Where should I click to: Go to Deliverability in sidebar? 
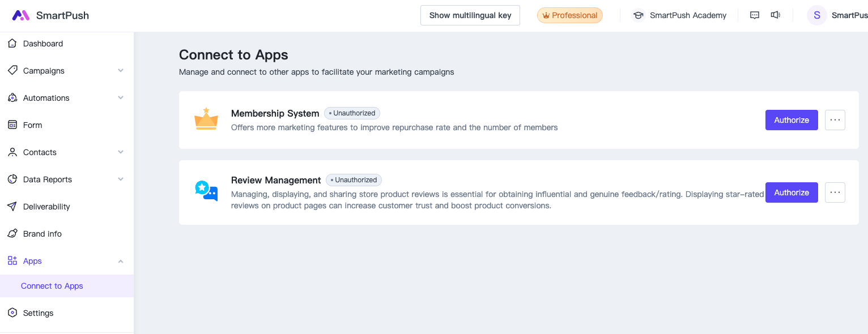46,207
